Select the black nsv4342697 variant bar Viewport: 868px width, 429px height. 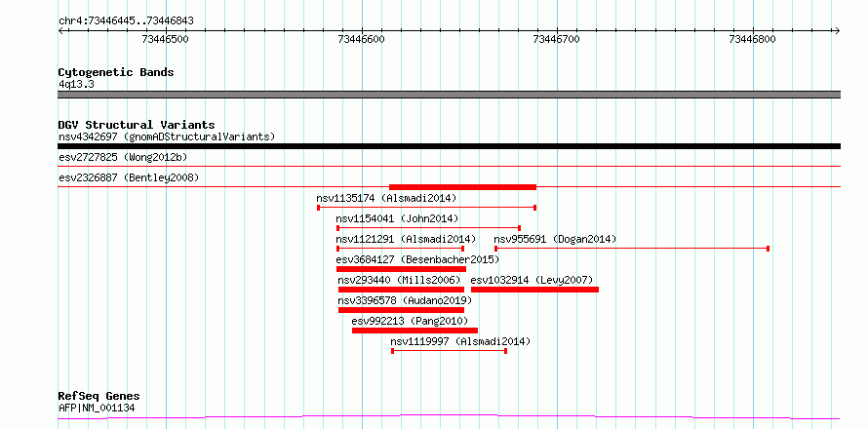449,146
